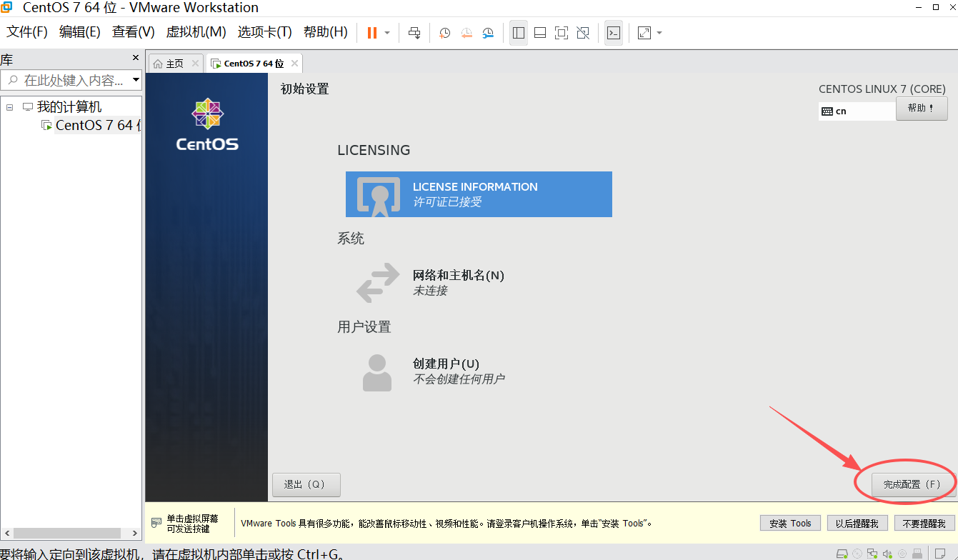The height and width of the screenshot is (560, 958).
Task: Open the 帮助(H) menu
Action: pos(326,32)
